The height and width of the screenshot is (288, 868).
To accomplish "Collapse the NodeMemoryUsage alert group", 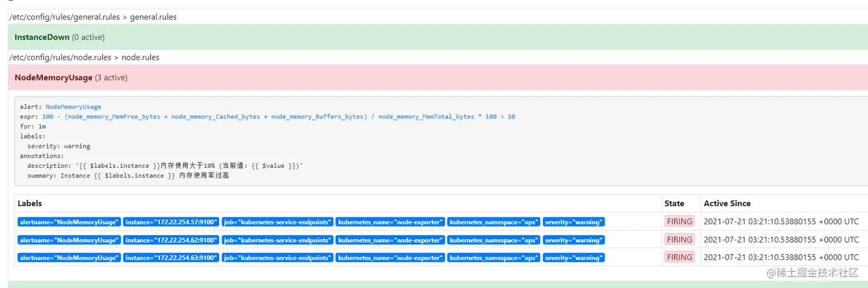I will click(x=438, y=77).
